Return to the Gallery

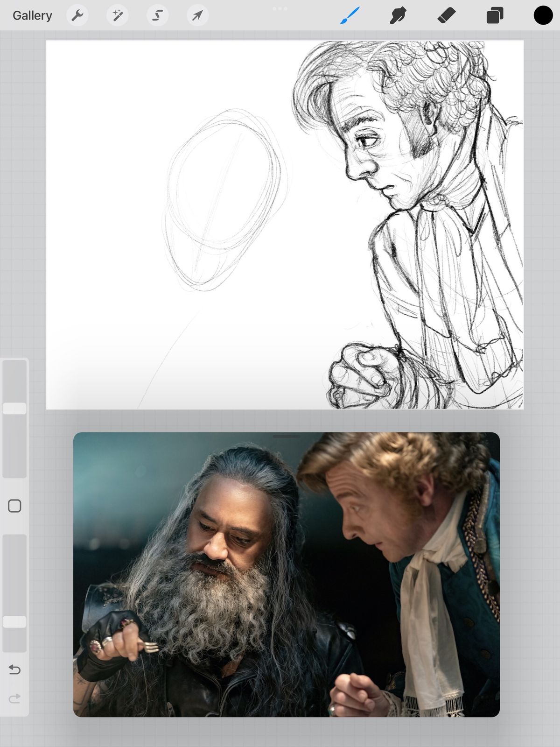(32, 15)
